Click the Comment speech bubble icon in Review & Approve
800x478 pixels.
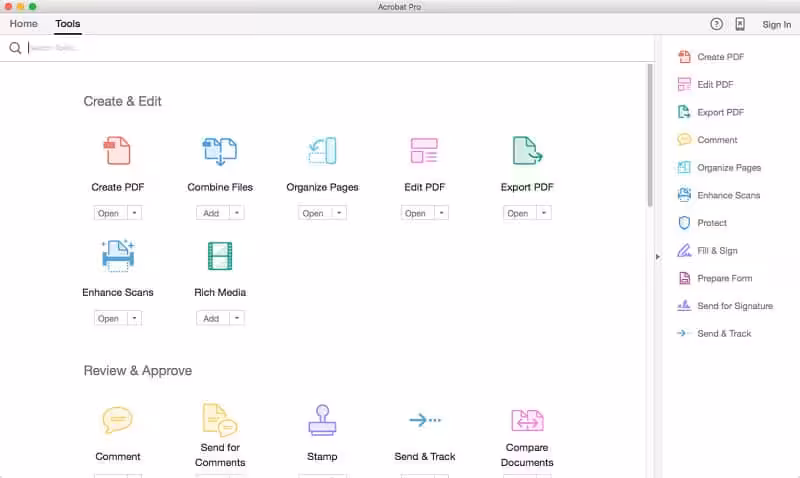click(x=117, y=420)
